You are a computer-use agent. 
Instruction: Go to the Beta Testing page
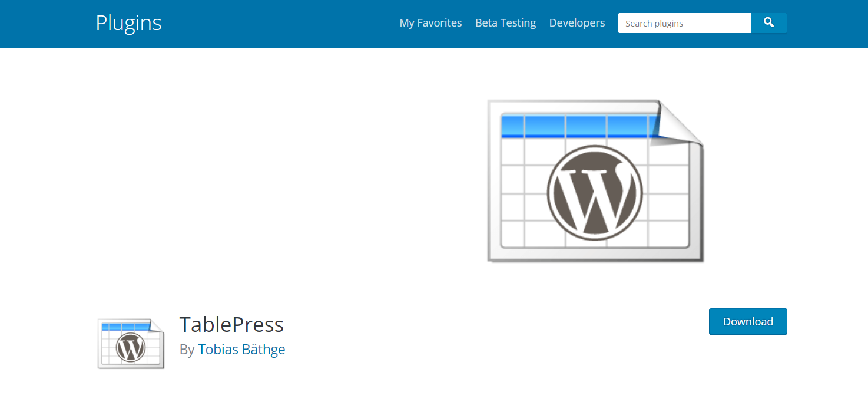[505, 23]
